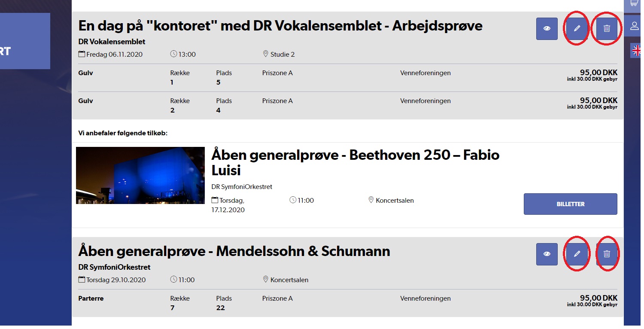Click the "kontoret" Arbejdsprøve event title
The width and height of the screenshot is (644, 329).
[280, 26]
